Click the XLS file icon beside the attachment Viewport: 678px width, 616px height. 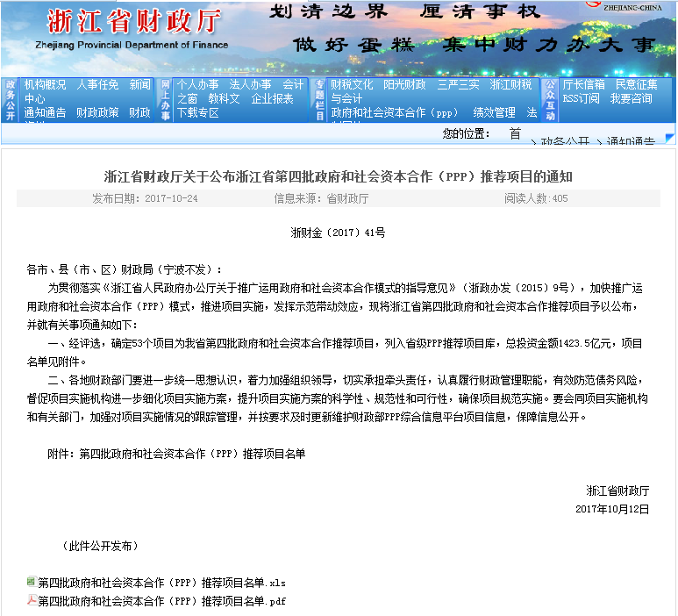coord(32,582)
